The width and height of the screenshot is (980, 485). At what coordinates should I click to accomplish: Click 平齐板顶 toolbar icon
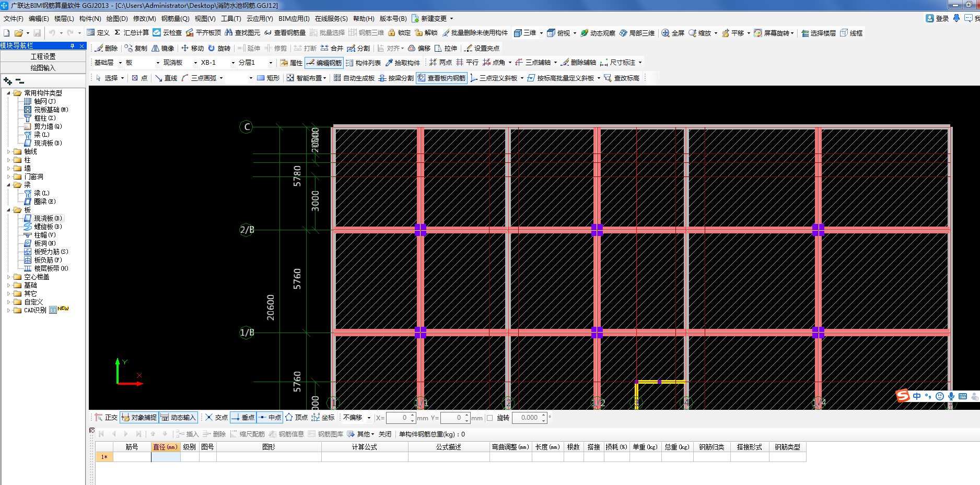click(203, 32)
